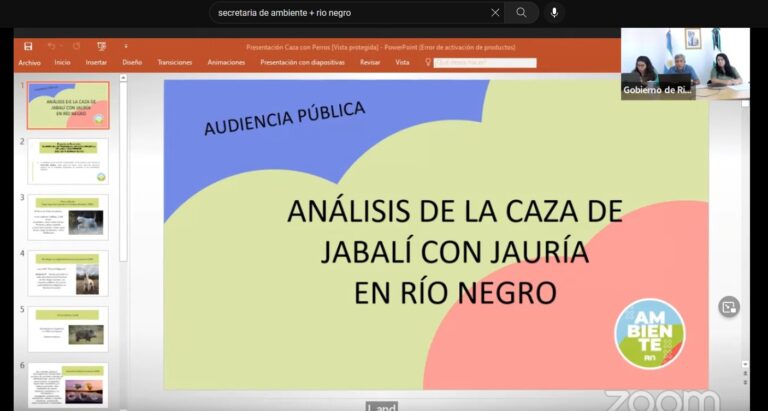768x411 pixels.
Task: Click the Redo icon in PowerPoint title bar
Action: point(76,46)
